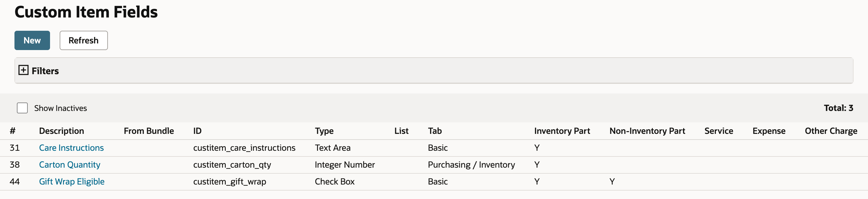Click the ID column header
868x199 pixels.
197,131
